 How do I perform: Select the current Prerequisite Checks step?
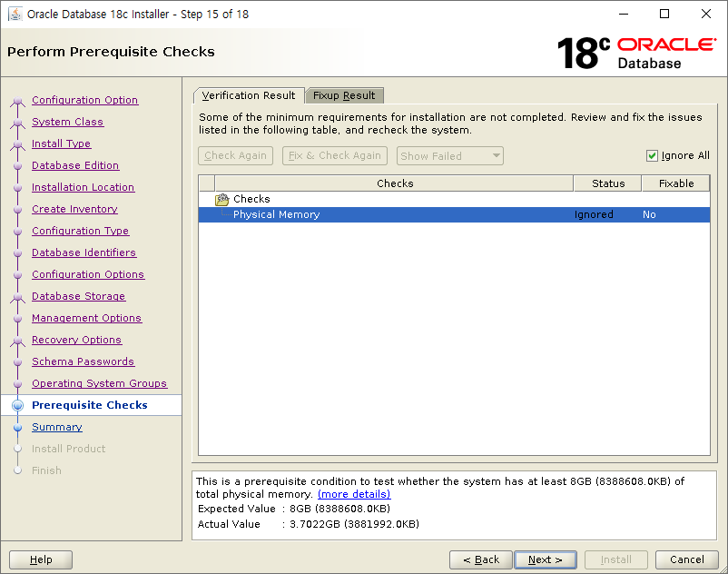[90, 405]
